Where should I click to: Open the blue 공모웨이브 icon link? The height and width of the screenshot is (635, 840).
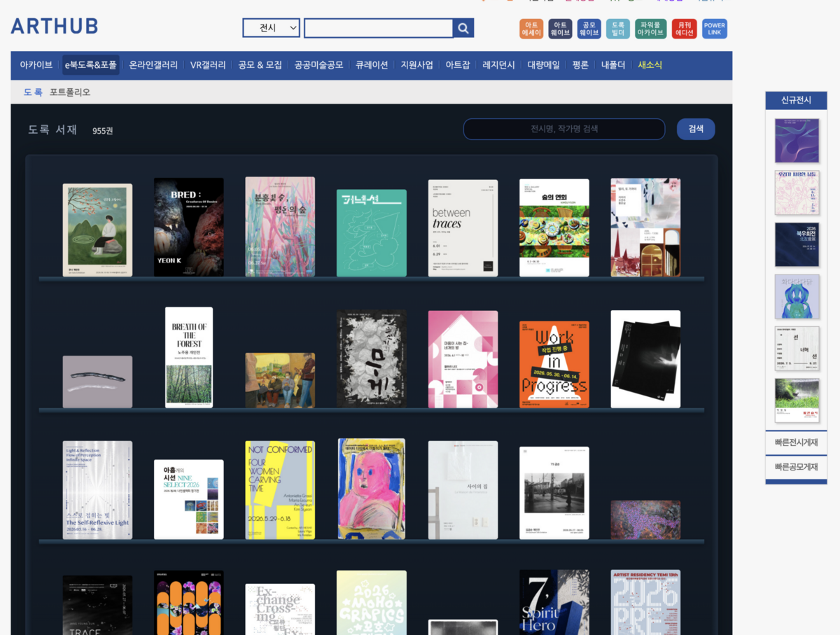pyautogui.click(x=589, y=29)
